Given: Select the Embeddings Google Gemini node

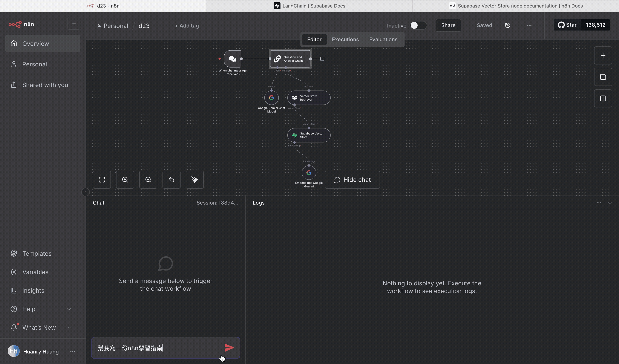Looking at the screenshot, I should [309, 173].
